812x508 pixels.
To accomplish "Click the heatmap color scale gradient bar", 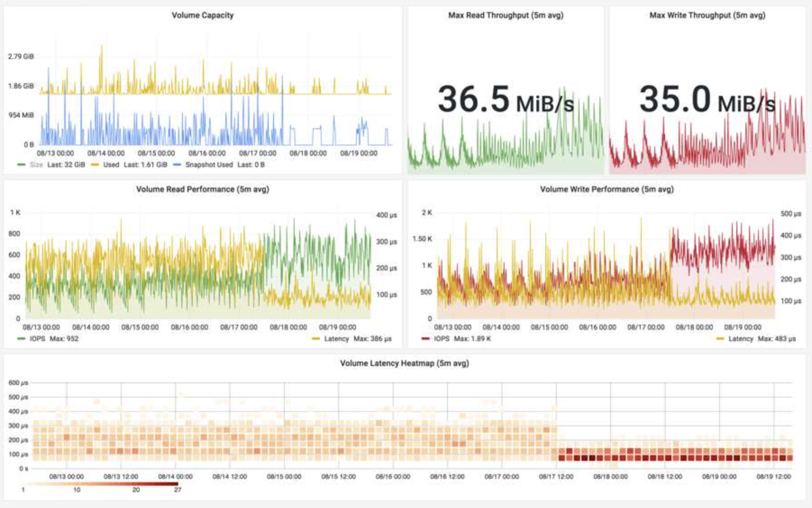I will (x=100, y=484).
